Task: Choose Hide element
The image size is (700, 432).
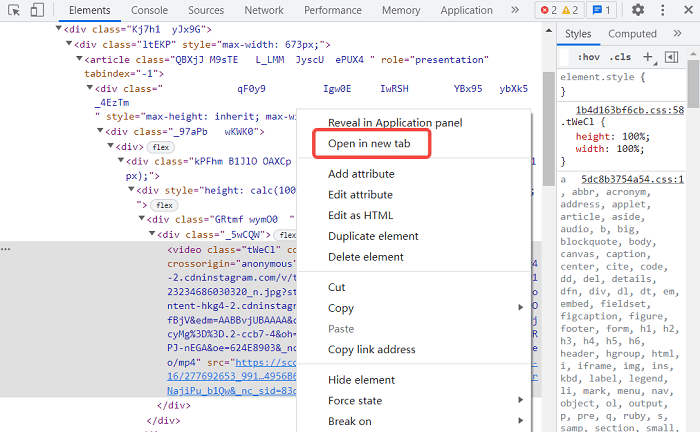Action: click(x=361, y=380)
